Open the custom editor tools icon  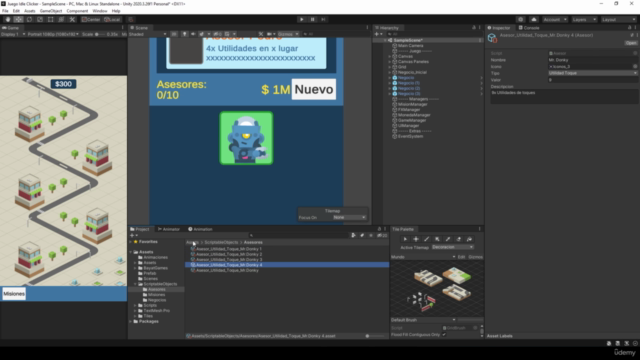click(x=72, y=20)
